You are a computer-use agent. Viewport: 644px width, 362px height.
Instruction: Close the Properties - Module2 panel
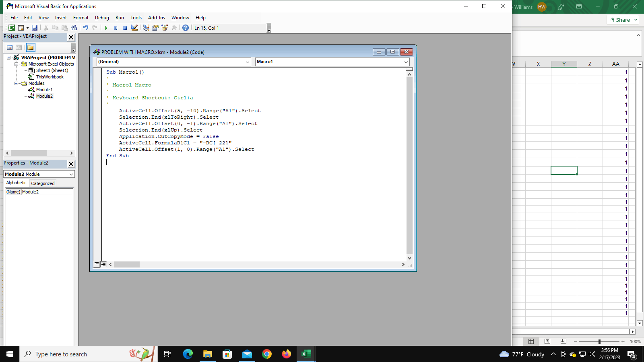pyautogui.click(x=71, y=164)
